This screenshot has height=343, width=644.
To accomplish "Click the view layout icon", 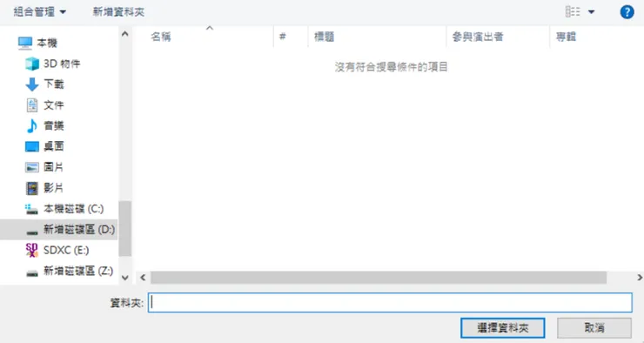I will (x=573, y=12).
